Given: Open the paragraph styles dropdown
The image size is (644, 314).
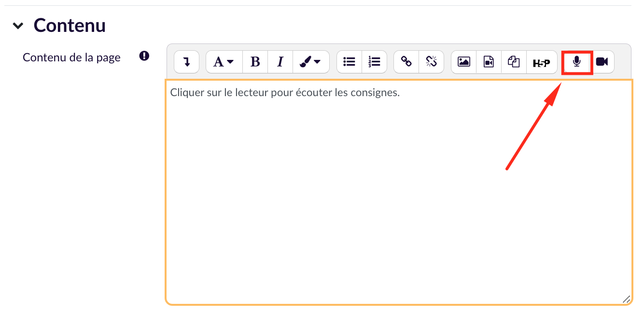Looking at the screenshot, I should (224, 62).
